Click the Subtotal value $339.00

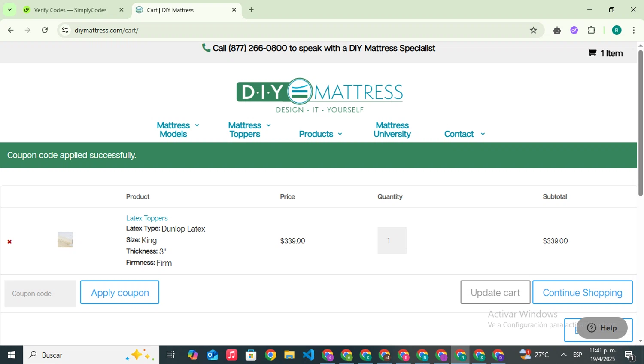pyautogui.click(x=555, y=241)
